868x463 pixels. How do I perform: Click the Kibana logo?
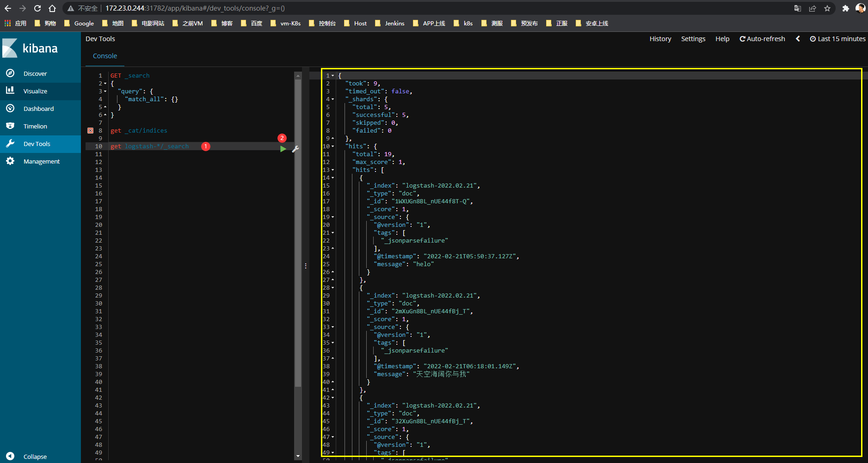(31, 48)
